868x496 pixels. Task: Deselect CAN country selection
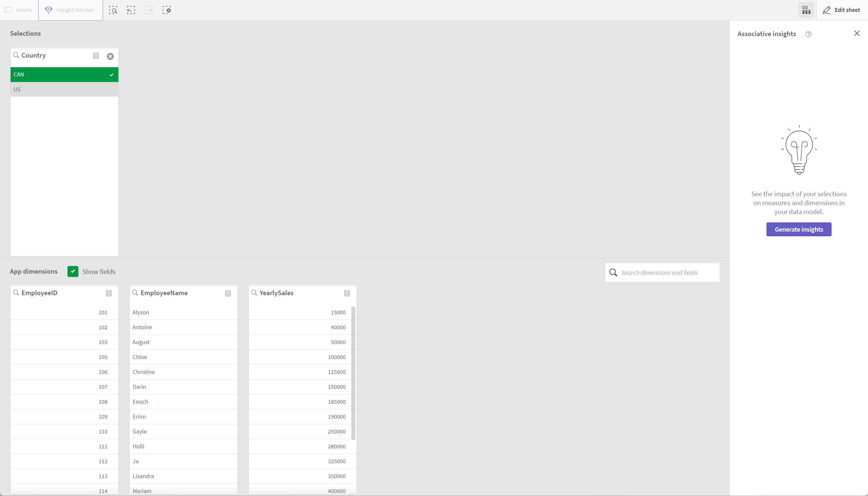tap(64, 74)
